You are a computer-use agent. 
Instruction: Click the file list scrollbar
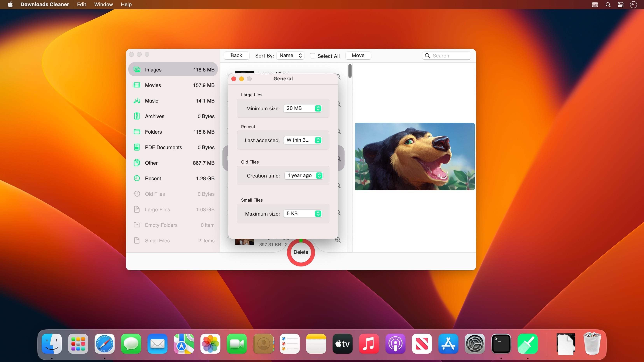(x=350, y=71)
